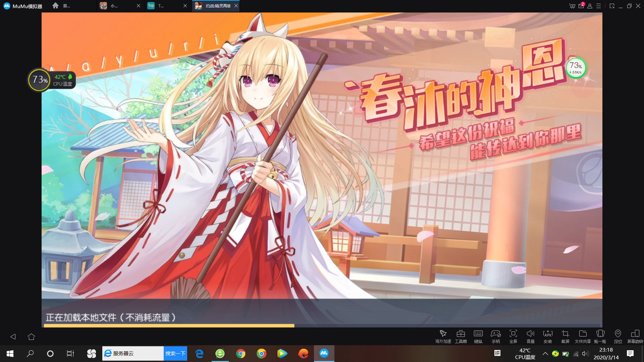644x362 pixels.
Task: Open the Windows Start menu
Action: pyautogui.click(x=10, y=353)
